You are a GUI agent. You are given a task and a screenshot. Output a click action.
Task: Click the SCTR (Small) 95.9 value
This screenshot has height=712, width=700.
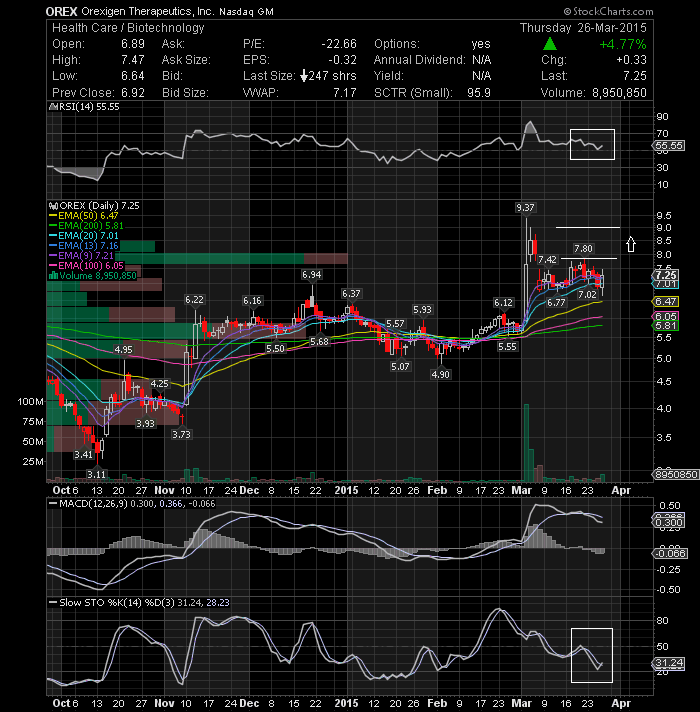479,93
